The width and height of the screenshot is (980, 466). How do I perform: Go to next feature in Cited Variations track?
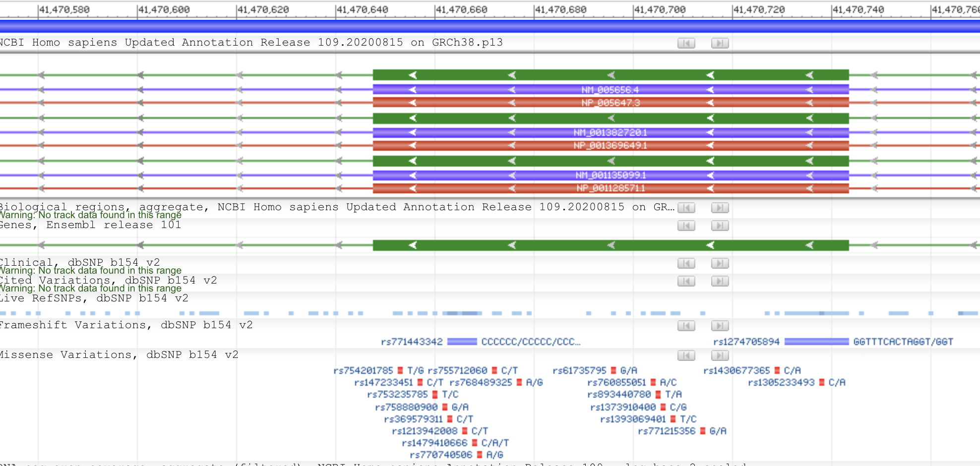click(x=720, y=281)
